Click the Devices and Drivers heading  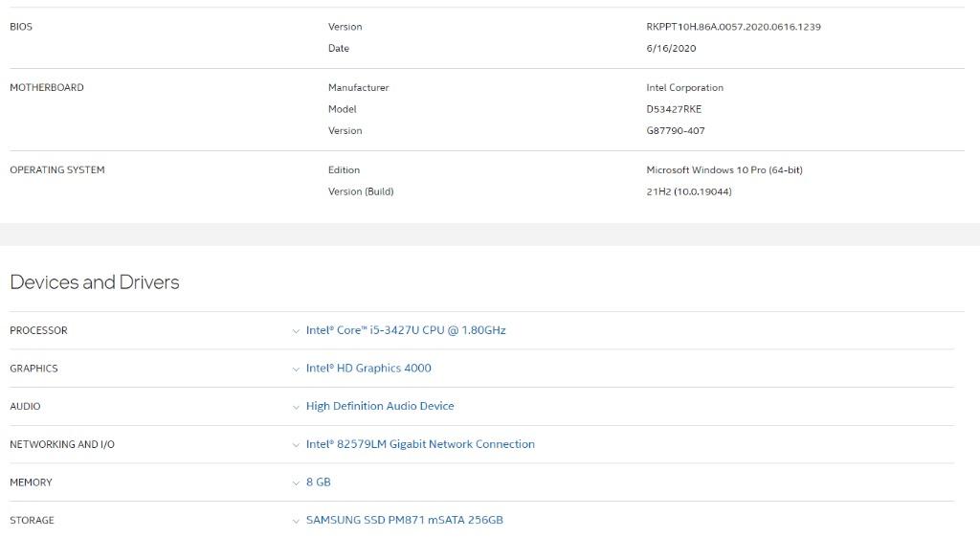pyautogui.click(x=95, y=282)
